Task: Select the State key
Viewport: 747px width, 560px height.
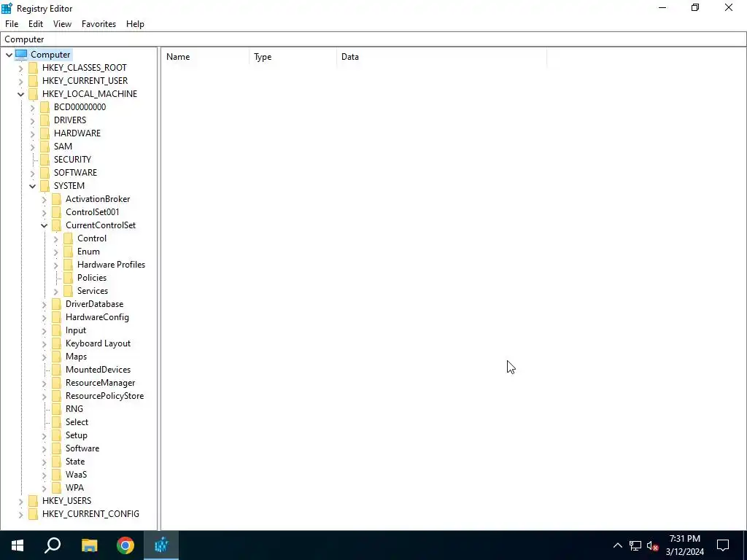Action: click(75, 462)
